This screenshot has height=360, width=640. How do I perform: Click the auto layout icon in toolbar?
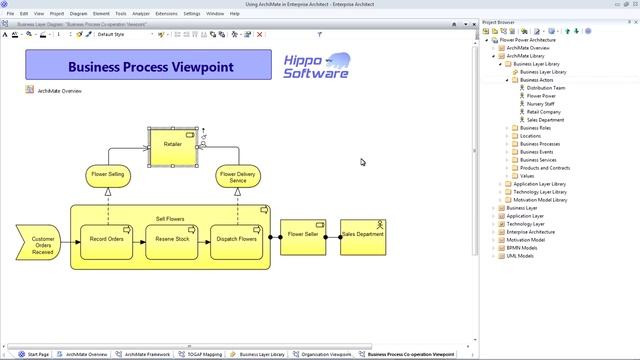pos(234,34)
